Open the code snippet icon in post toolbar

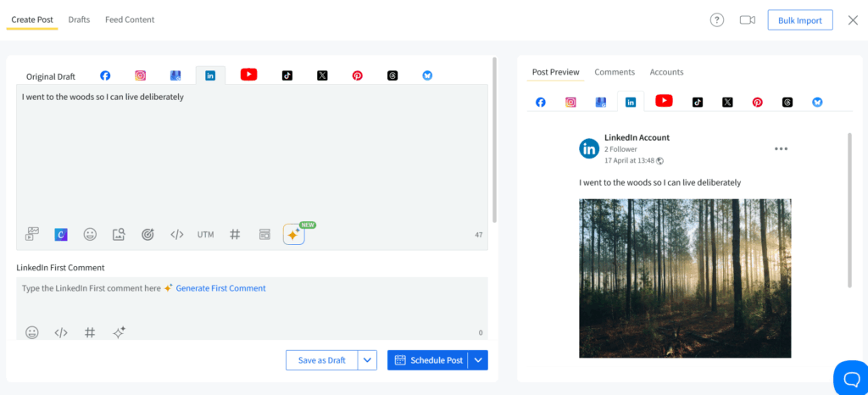(176, 235)
